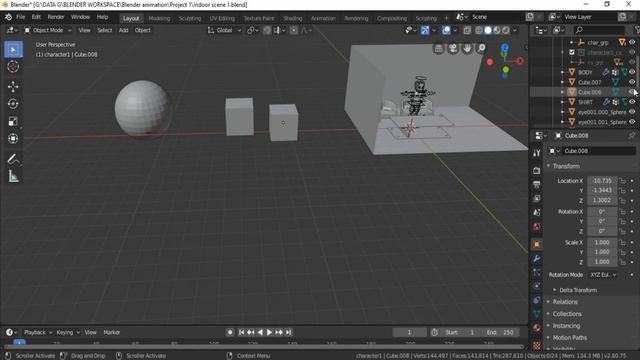Open the Active Tool properties tab
Viewport: 640px width, 360px height.
point(536,153)
